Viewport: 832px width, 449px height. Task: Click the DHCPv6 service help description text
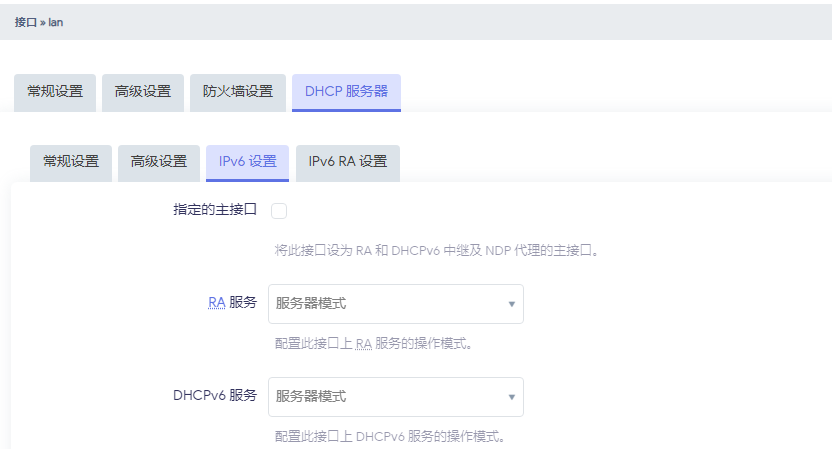390,437
